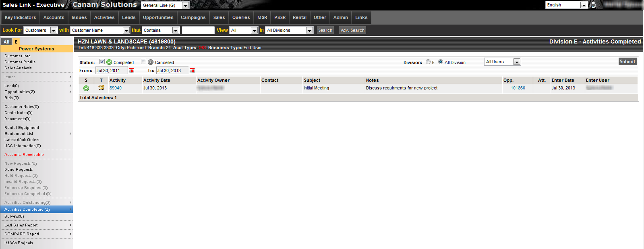Open Accounts Receivable in the sidebar
Screen dimensions: 644x249
point(24,155)
